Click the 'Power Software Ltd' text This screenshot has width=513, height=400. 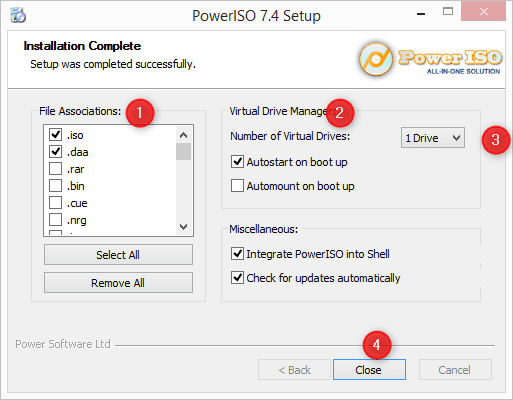(63, 344)
